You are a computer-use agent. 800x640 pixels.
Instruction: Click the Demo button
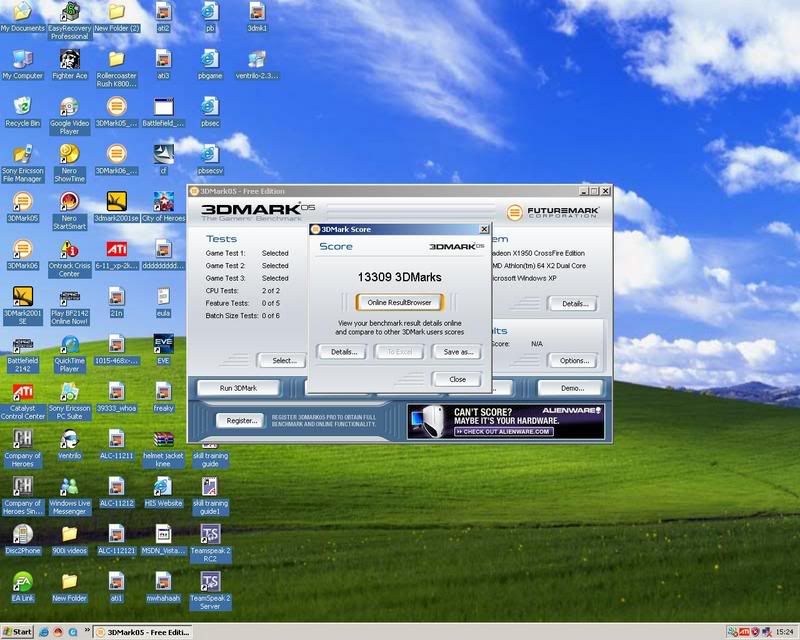[x=571, y=388]
